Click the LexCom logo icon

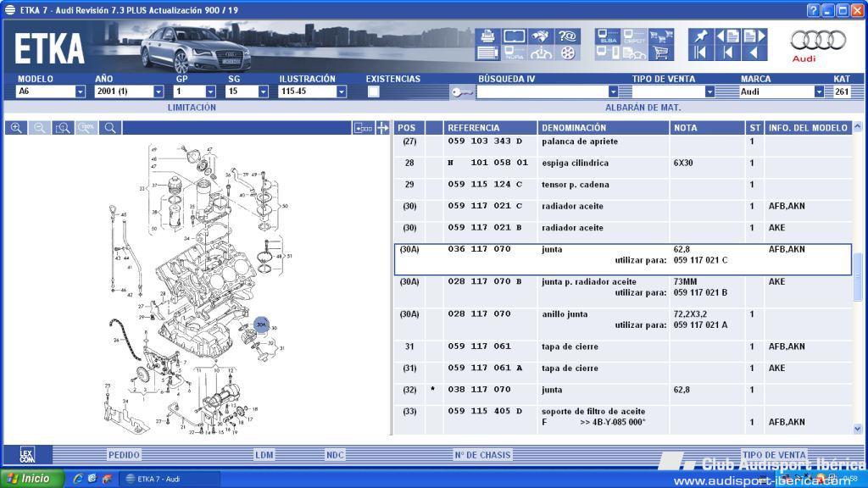[27, 455]
